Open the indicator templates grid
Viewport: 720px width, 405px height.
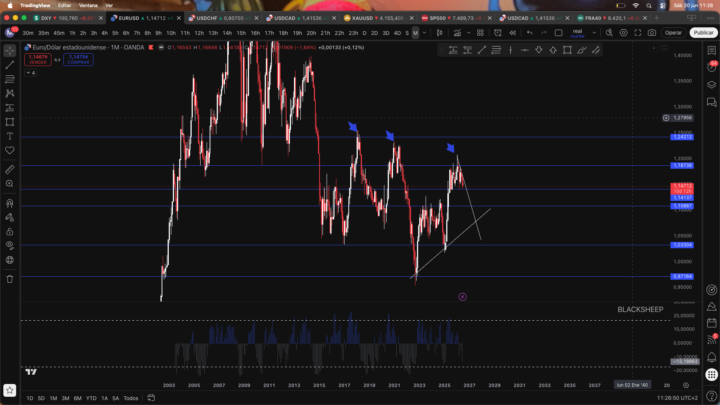(x=480, y=33)
